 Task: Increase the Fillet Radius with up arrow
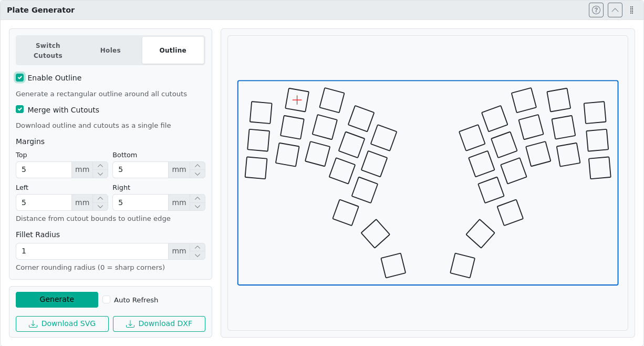(x=197, y=247)
